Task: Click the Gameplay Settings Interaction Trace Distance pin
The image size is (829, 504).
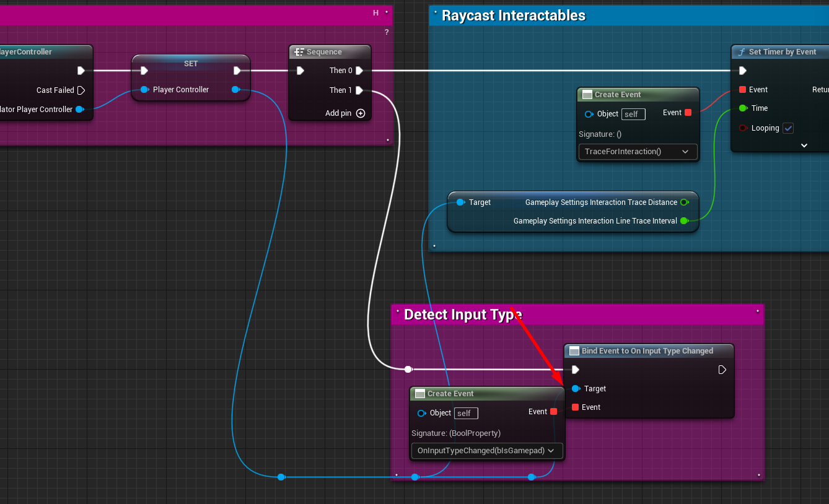Action: pyautogui.click(x=684, y=202)
